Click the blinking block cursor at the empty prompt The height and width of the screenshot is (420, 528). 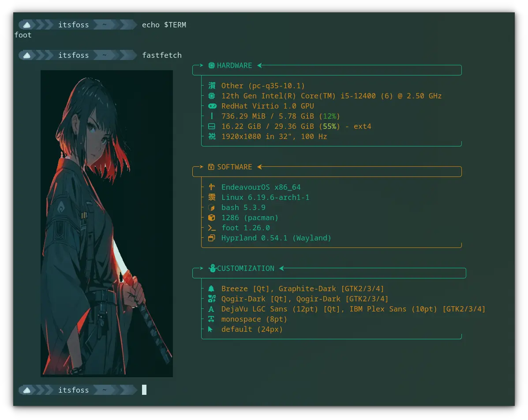click(144, 390)
